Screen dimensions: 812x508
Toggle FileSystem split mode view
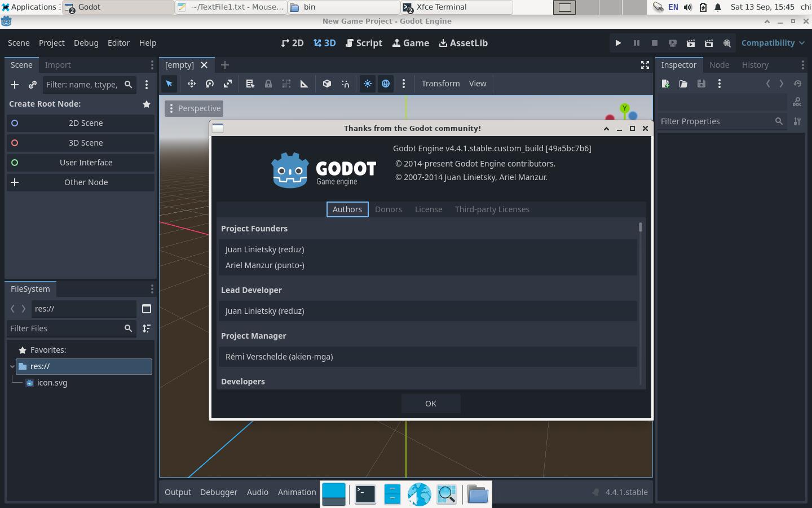pyautogui.click(x=147, y=309)
